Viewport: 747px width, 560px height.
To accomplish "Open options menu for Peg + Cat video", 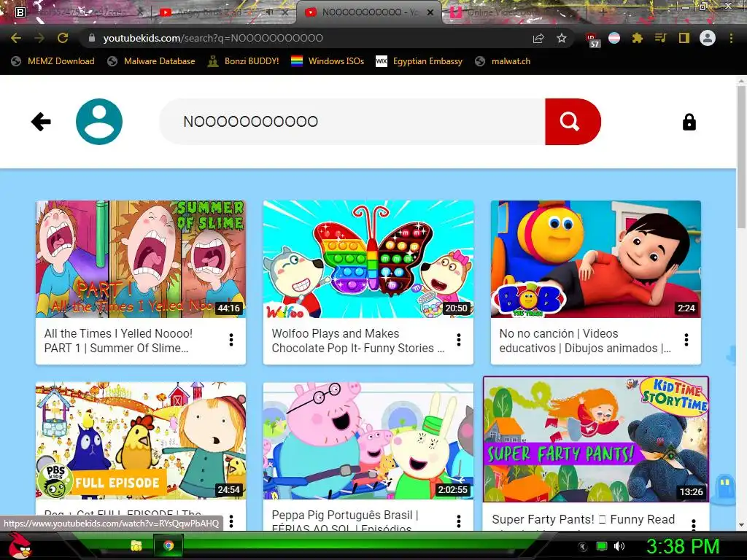I will pyautogui.click(x=231, y=521).
